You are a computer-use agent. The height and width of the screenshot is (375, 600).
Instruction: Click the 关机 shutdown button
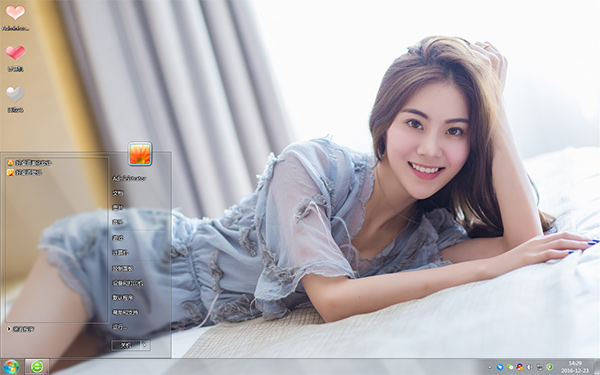pyautogui.click(x=126, y=345)
